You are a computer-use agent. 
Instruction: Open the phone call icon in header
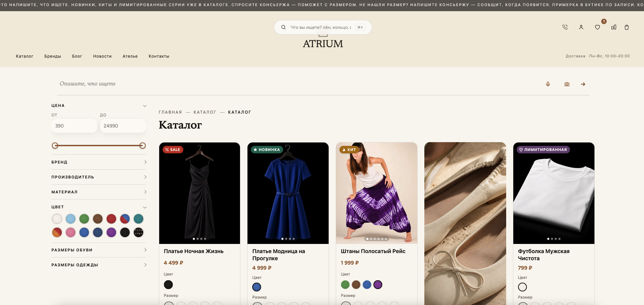point(565,27)
